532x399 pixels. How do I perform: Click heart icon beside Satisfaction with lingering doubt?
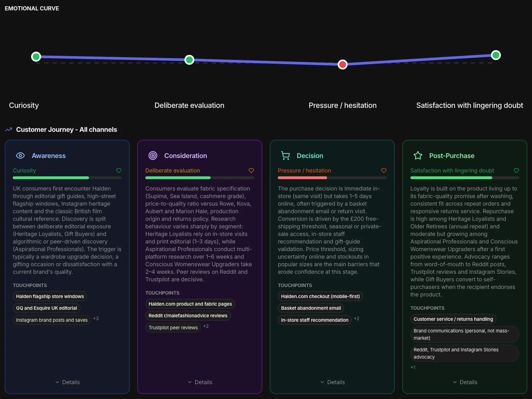tap(516, 171)
